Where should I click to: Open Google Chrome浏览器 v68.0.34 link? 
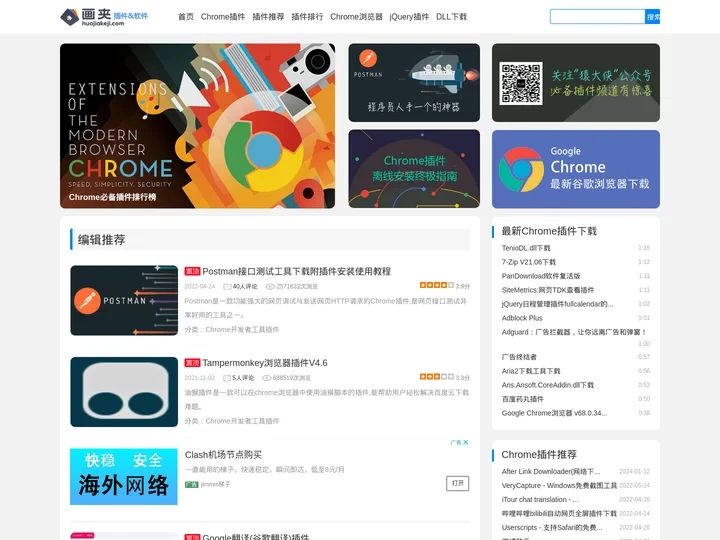pyautogui.click(x=554, y=413)
